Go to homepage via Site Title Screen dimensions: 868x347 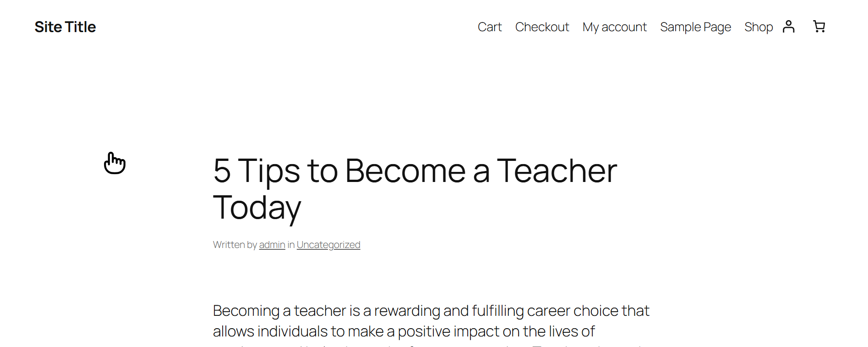point(65,27)
